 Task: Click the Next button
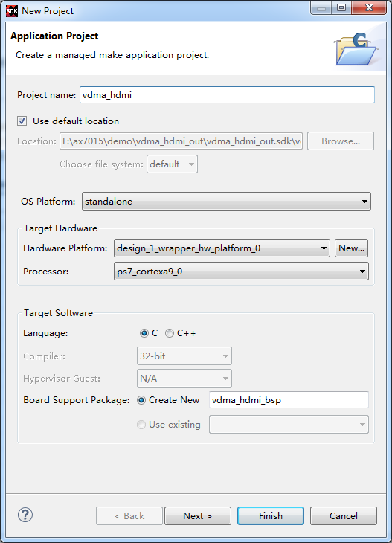[198, 516]
